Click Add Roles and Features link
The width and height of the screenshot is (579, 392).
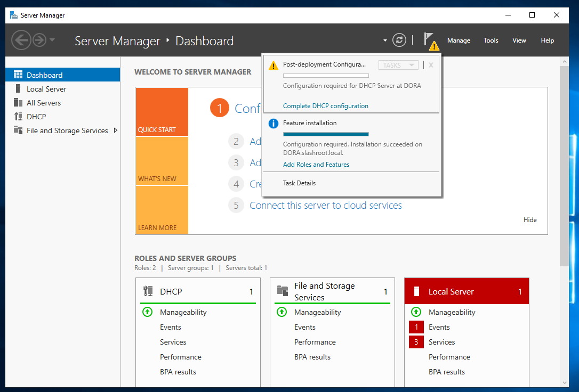pyautogui.click(x=316, y=165)
